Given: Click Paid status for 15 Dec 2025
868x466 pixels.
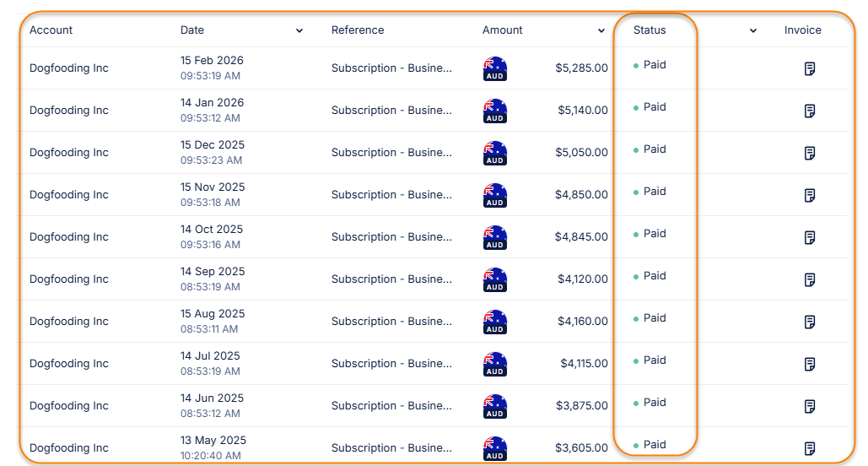Looking at the screenshot, I should (x=655, y=149).
